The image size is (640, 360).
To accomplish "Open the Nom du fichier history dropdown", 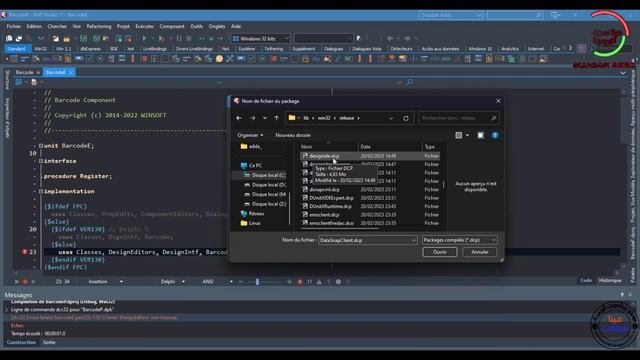I will (413, 240).
